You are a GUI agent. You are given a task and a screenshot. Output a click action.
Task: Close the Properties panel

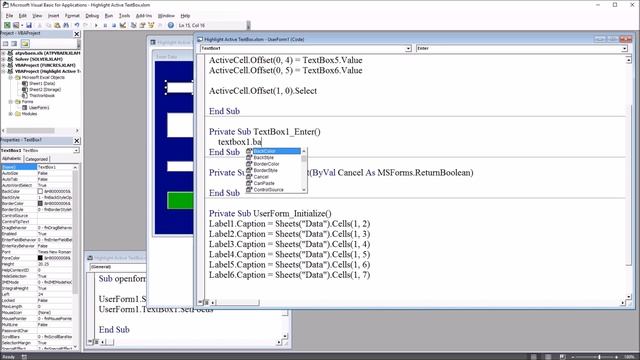click(77, 140)
